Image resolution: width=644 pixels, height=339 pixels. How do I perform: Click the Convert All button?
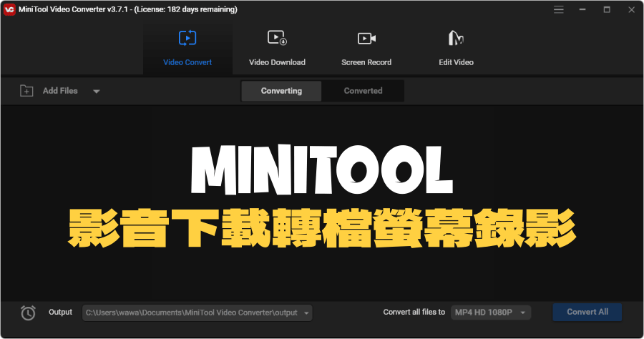(x=587, y=312)
